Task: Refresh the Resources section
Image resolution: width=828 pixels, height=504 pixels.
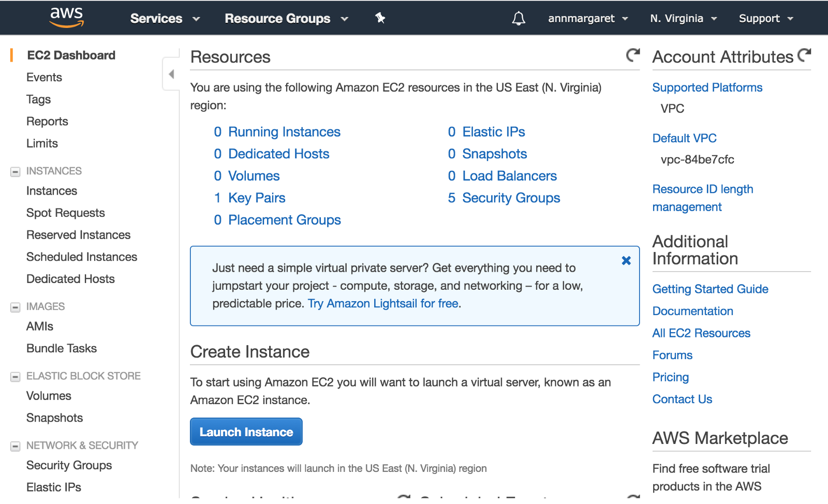Action: point(633,55)
